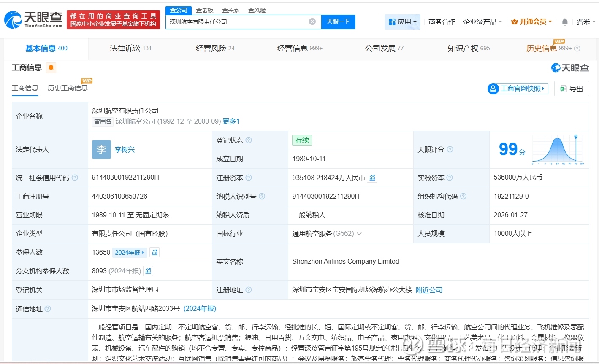Click the notification bell in the top bar
Image resolution: width=599 pixels, height=364 pixels.
point(564,22)
